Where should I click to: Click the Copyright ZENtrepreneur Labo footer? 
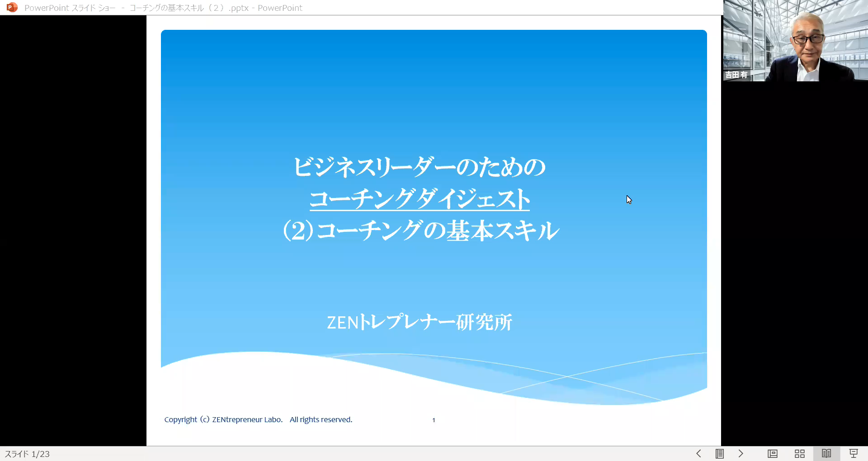(258, 419)
